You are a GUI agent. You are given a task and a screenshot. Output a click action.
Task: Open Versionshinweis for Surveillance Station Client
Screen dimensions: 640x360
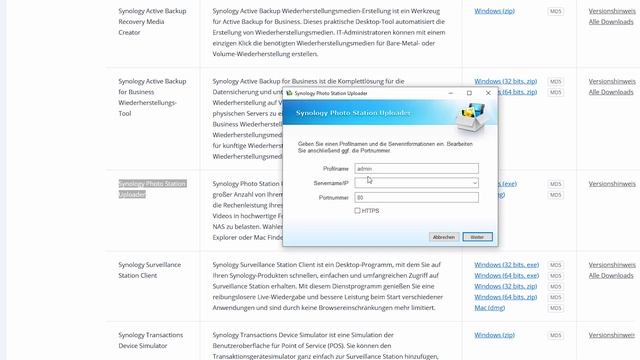tap(612, 265)
